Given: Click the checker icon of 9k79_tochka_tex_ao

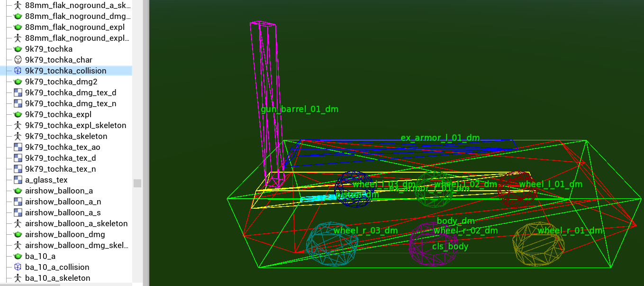Looking at the screenshot, I should point(18,147).
